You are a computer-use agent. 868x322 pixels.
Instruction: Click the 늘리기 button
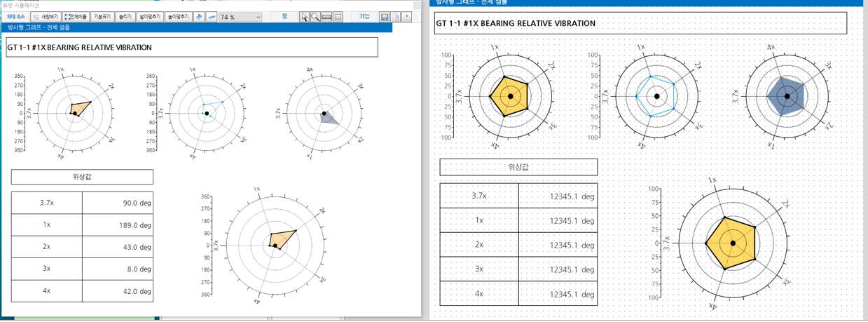pos(125,16)
